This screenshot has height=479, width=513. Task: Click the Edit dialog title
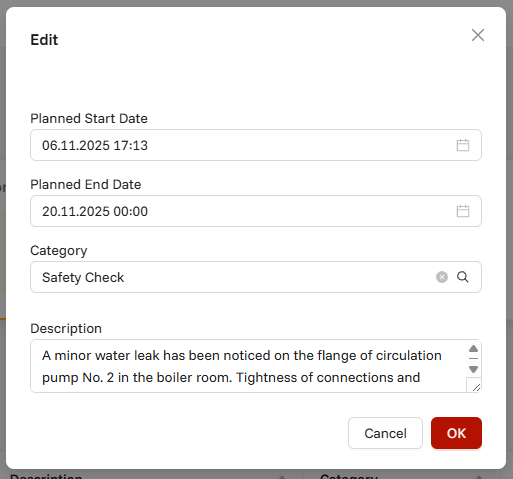tap(44, 40)
